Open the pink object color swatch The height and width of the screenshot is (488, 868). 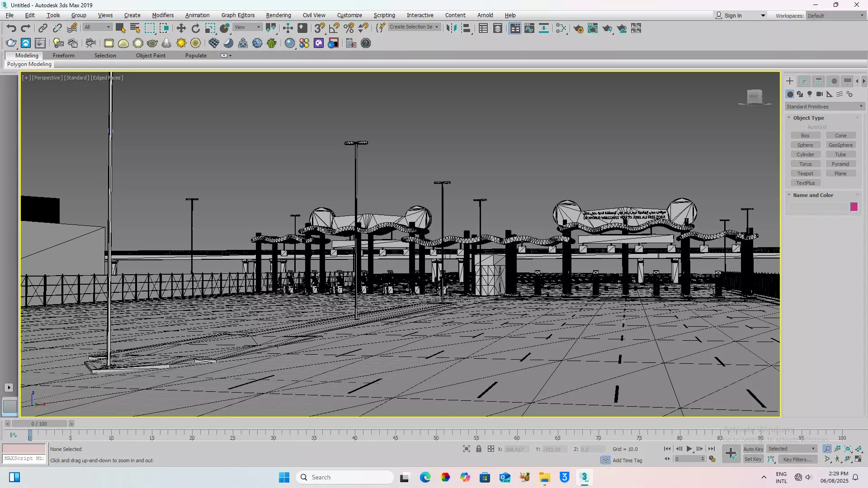pyautogui.click(x=854, y=207)
